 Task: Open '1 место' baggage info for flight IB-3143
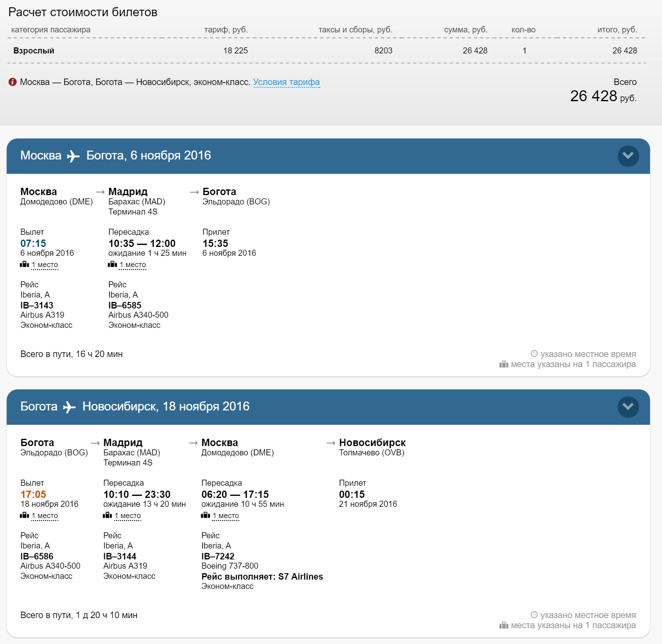[x=45, y=265]
